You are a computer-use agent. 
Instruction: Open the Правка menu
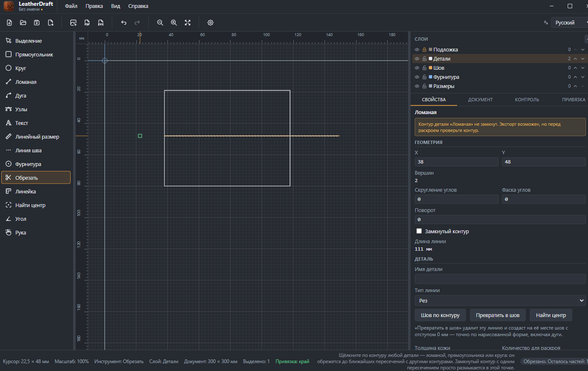click(94, 6)
